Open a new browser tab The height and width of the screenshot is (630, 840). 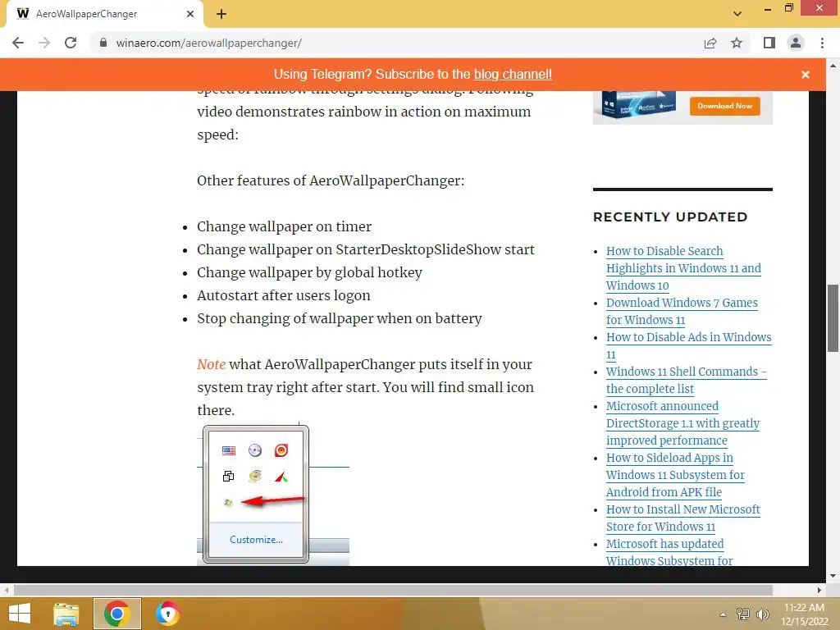click(221, 14)
